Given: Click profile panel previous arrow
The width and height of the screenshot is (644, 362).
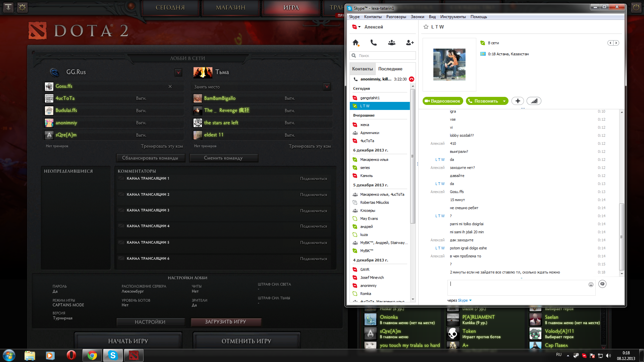Looking at the screenshot, I should 610,43.
